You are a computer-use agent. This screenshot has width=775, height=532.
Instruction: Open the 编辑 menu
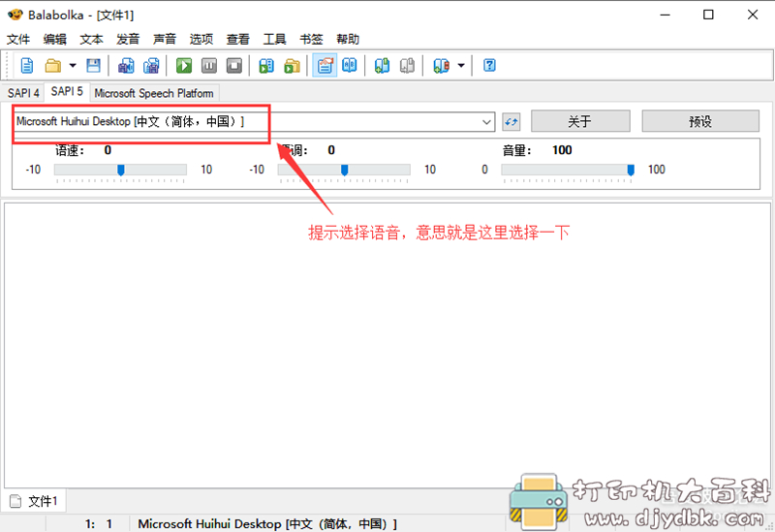click(55, 39)
